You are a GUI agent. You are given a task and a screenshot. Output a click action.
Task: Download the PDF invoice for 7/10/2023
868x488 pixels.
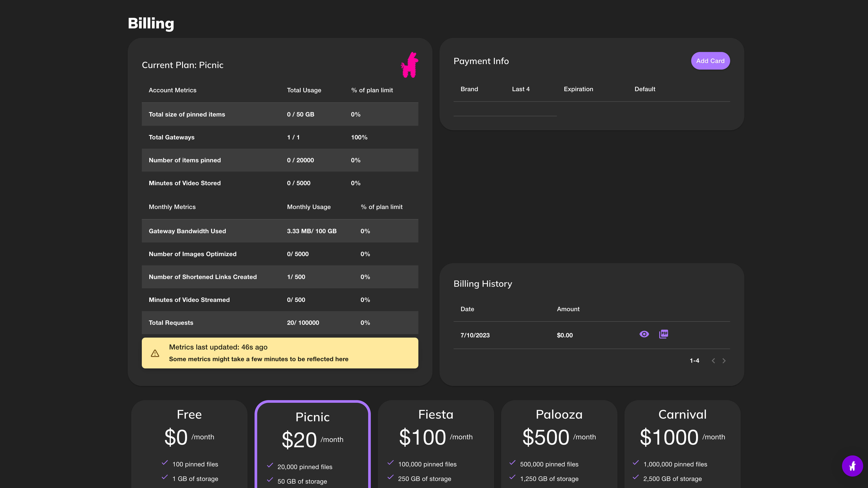click(663, 334)
